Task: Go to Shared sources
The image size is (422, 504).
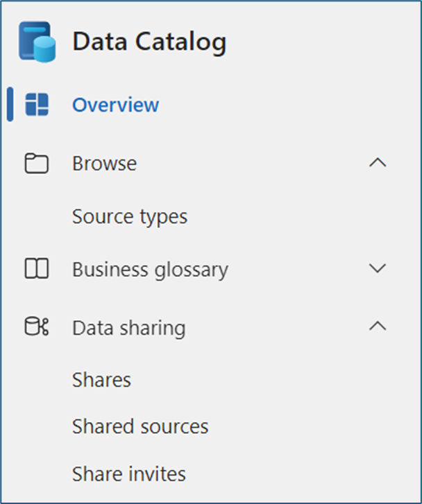Action: point(140,427)
